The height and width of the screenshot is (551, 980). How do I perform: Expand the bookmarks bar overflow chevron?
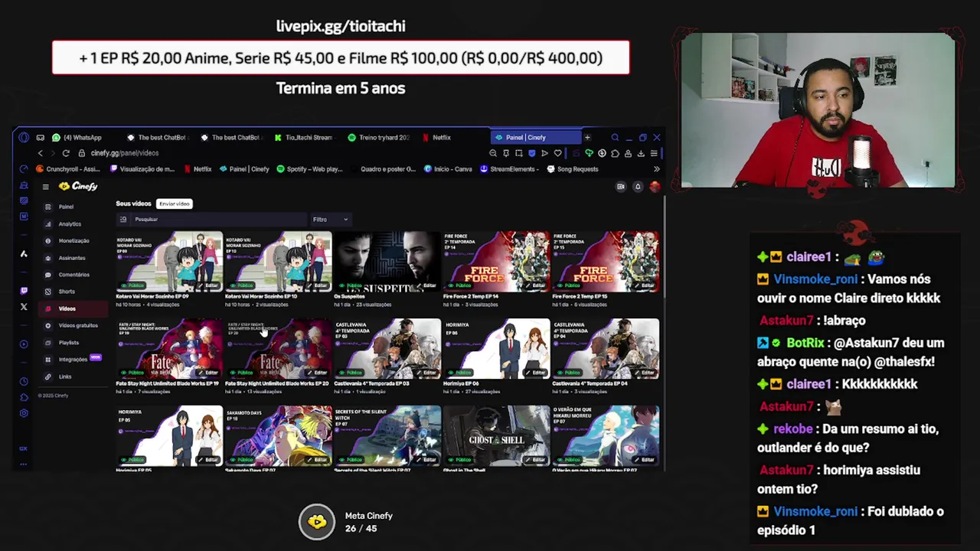tap(656, 169)
